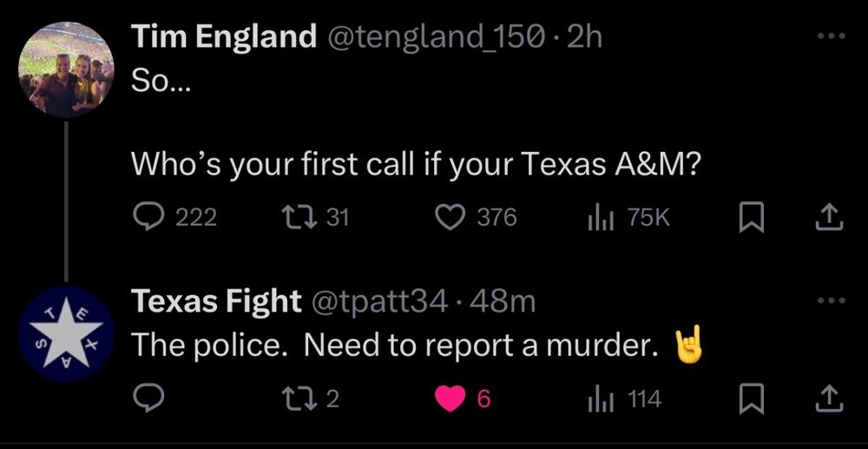Open the Texas Fight display name
The height and width of the screenshot is (449, 868).
(x=214, y=302)
